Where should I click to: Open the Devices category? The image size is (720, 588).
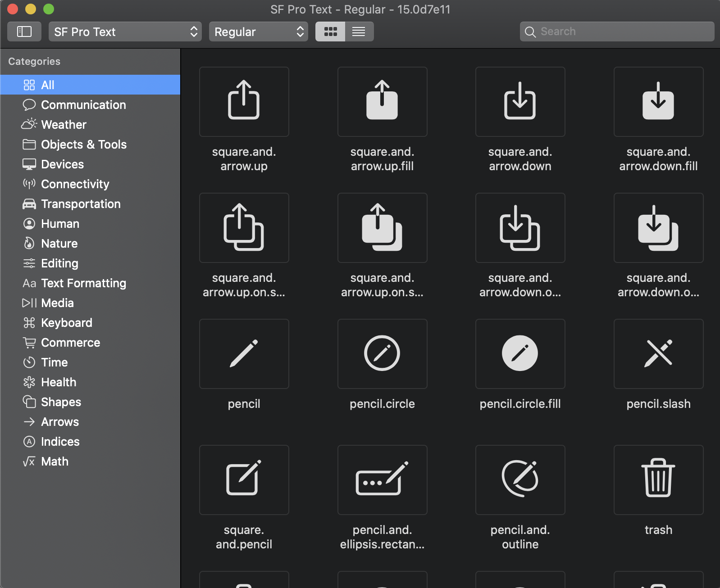90,164
